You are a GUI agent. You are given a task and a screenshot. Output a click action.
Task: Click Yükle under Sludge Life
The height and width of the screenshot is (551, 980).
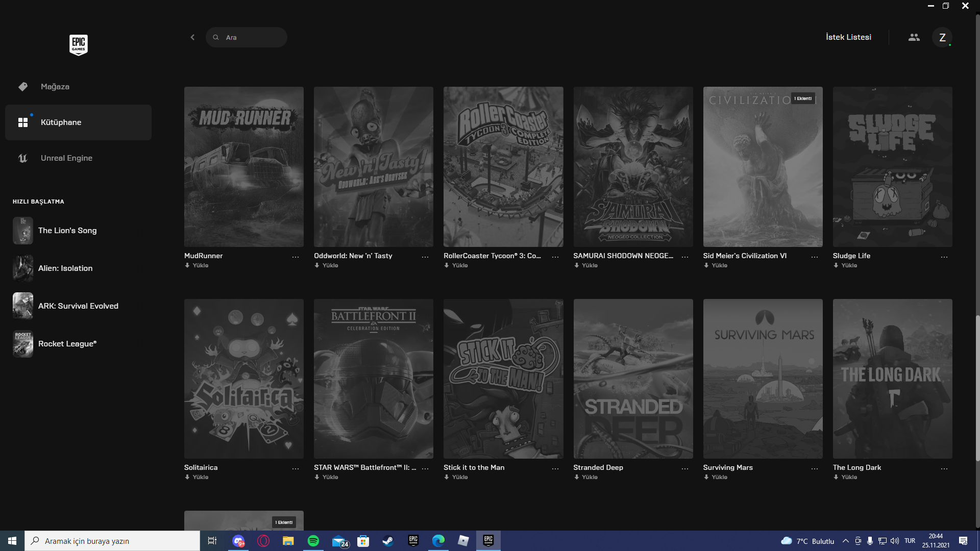coord(845,265)
